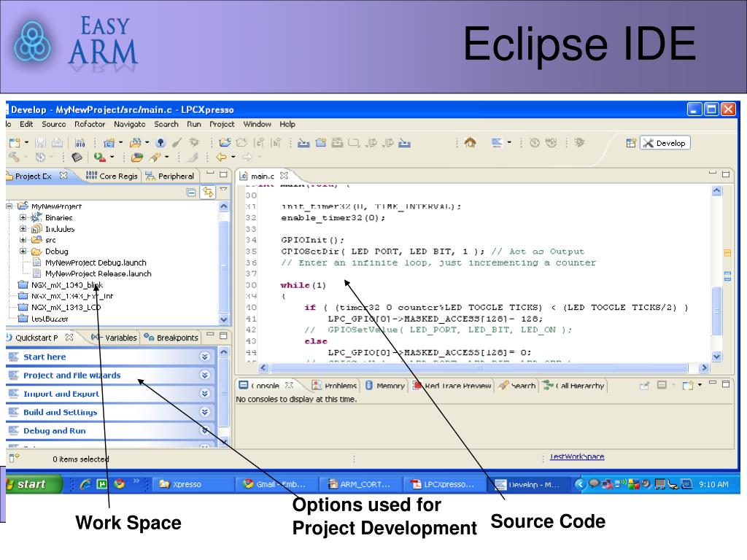The image size is (747, 560).
Task: Click the flash memory chip toolbar icon
Action: coord(77,157)
